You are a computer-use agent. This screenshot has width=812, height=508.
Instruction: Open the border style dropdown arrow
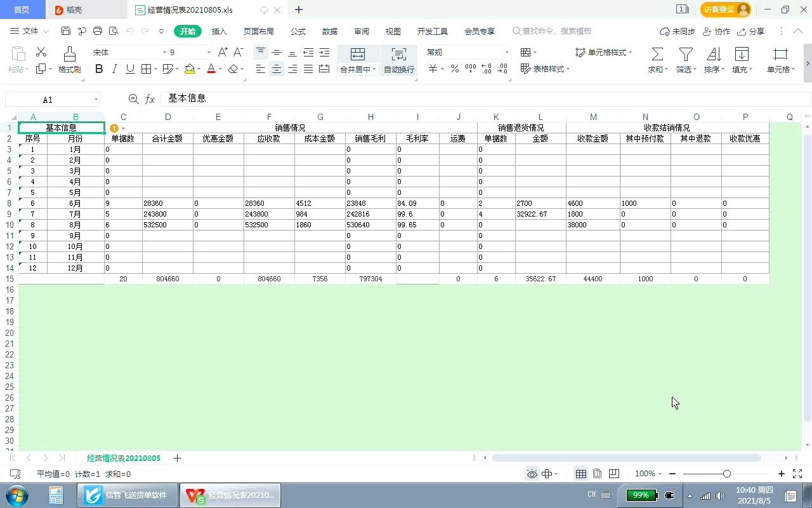coord(155,69)
